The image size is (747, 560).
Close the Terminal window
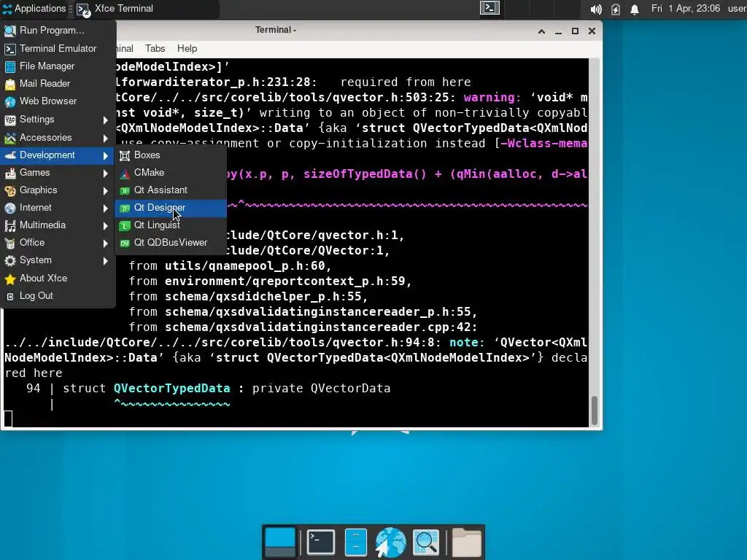click(x=592, y=31)
